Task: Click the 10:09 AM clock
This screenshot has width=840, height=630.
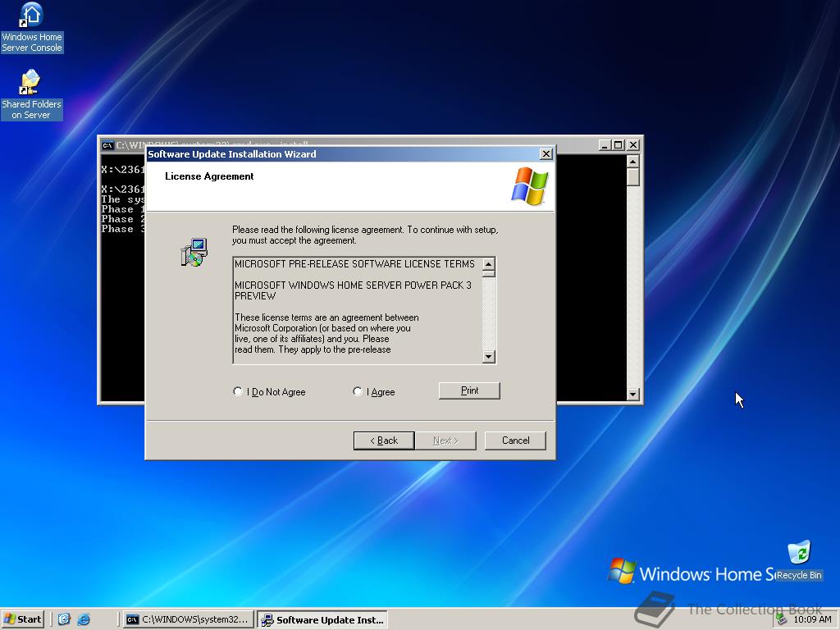Action: tap(812, 619)
